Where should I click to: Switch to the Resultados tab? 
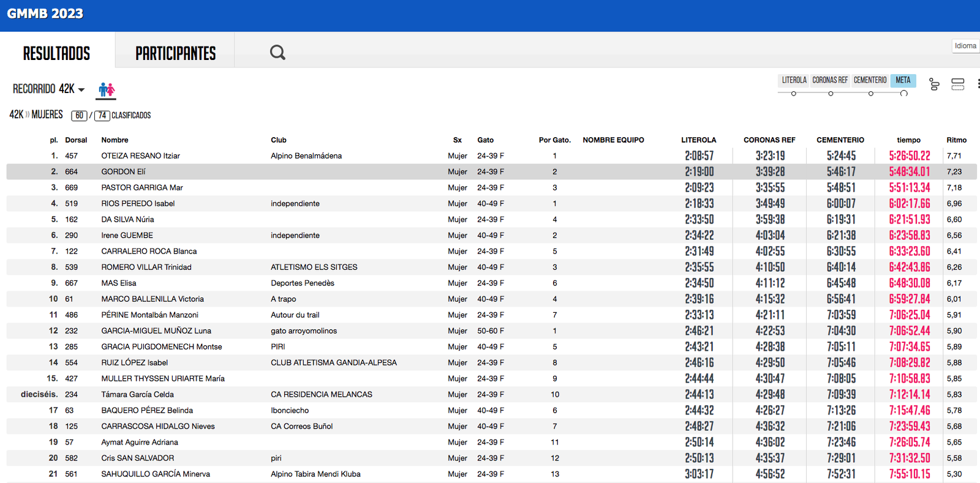(56, 53)
